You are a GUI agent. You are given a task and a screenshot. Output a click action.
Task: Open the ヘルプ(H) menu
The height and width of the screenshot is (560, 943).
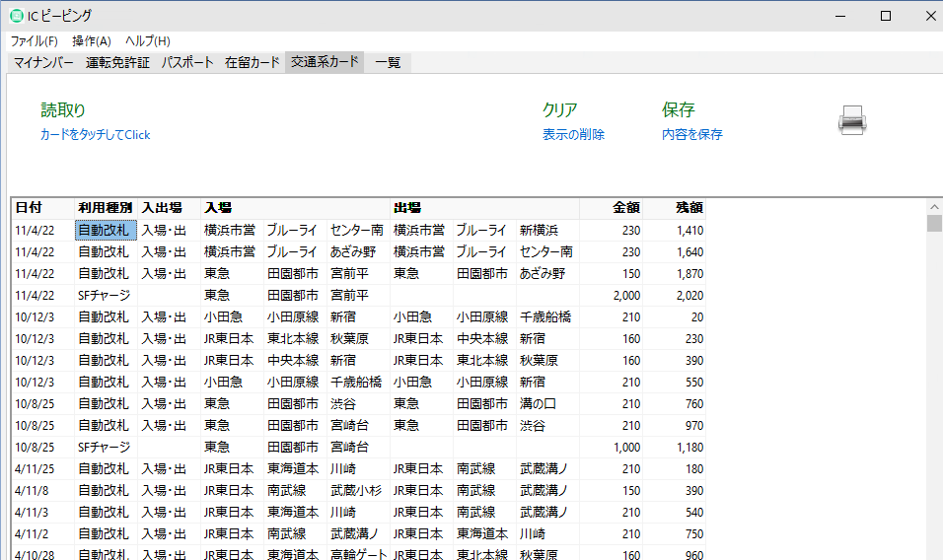click(147, 41)
